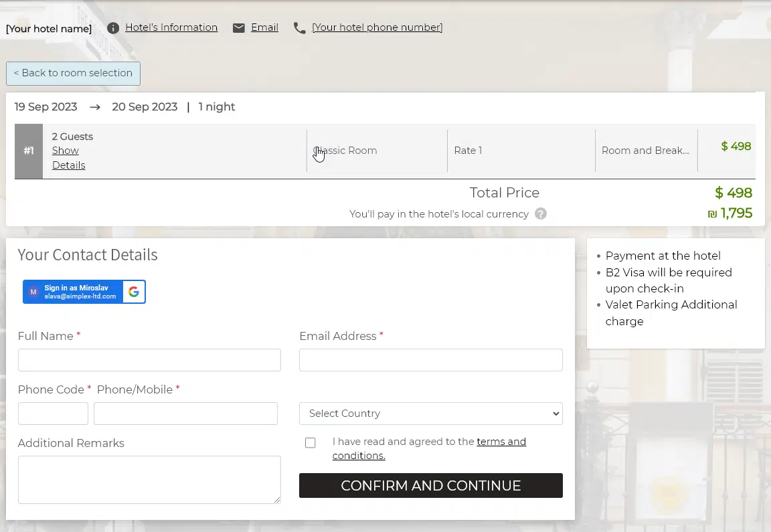The height and width of the screenshot is (532, 771).
Task: Sign in as Miroslav with Google
Action: (x=74, y=292)
